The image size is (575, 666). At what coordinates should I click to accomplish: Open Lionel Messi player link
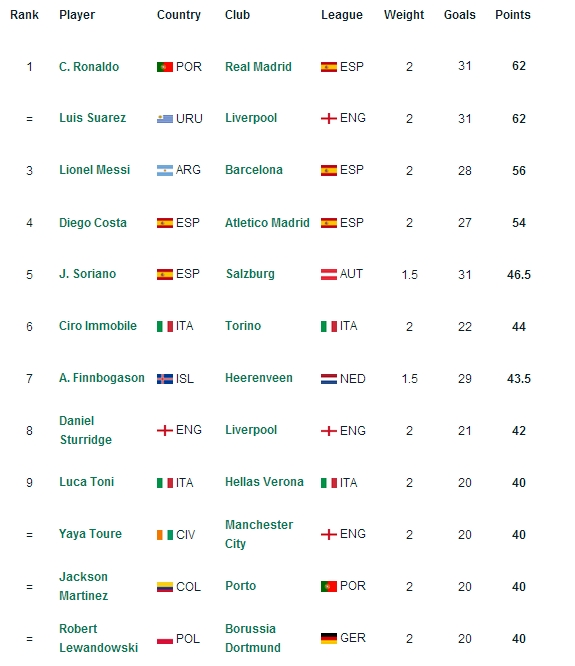[94, 170]
